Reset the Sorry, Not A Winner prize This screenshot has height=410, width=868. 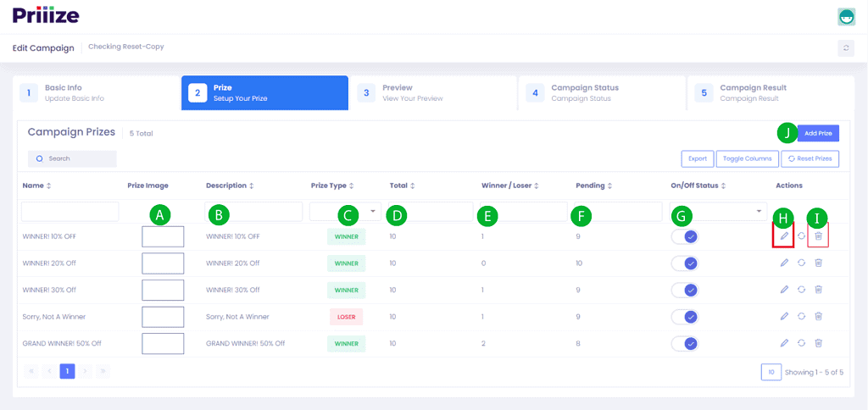click(801, 317)
